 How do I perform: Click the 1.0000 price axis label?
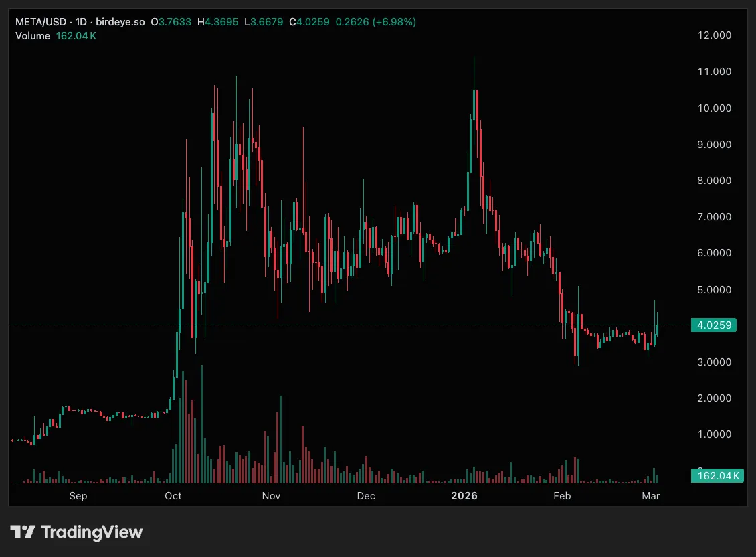713,434
